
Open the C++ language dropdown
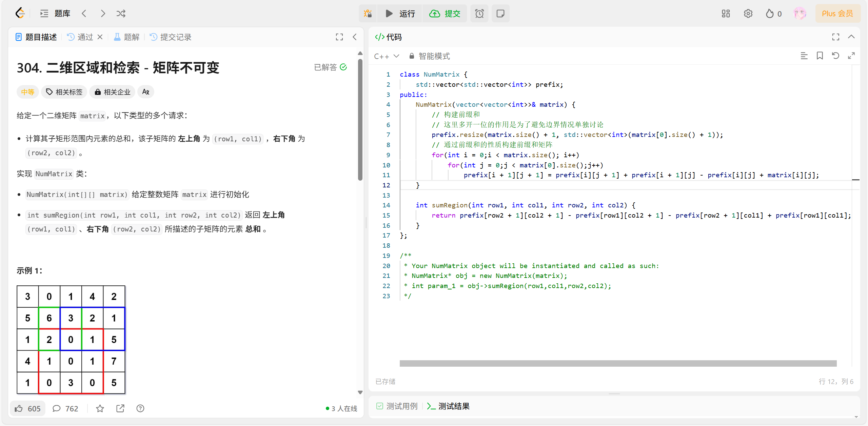pyautogui.click(x=386, y=56)
